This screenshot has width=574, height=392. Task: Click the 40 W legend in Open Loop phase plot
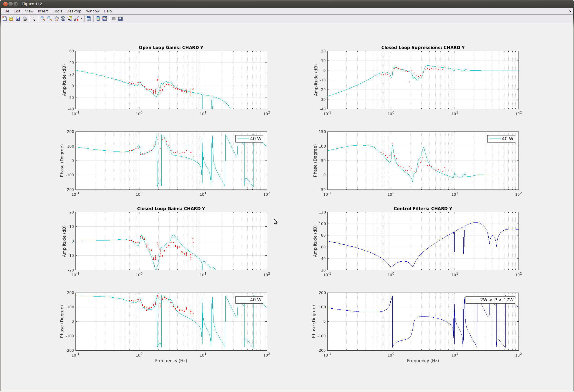(x=249, y=139)
